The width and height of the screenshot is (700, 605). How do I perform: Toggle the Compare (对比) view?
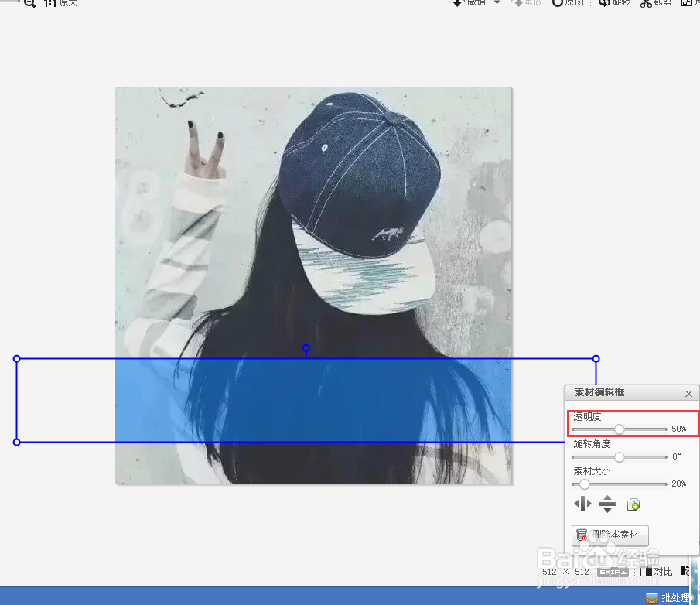pos(657,572)
